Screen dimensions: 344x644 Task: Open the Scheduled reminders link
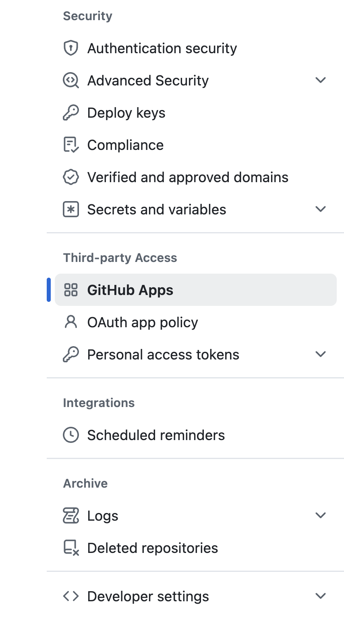pyautogui.click(x=156, y=435)
